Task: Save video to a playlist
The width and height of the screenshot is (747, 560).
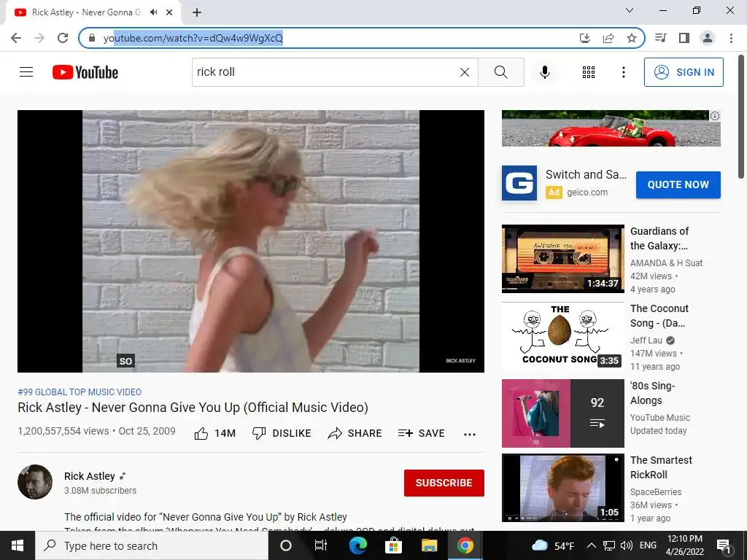Action: [x=421, y=433]
